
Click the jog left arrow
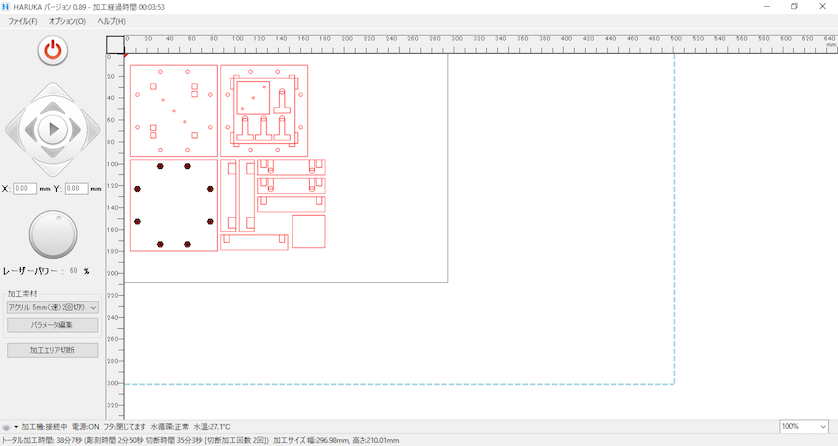click(19, 128)
